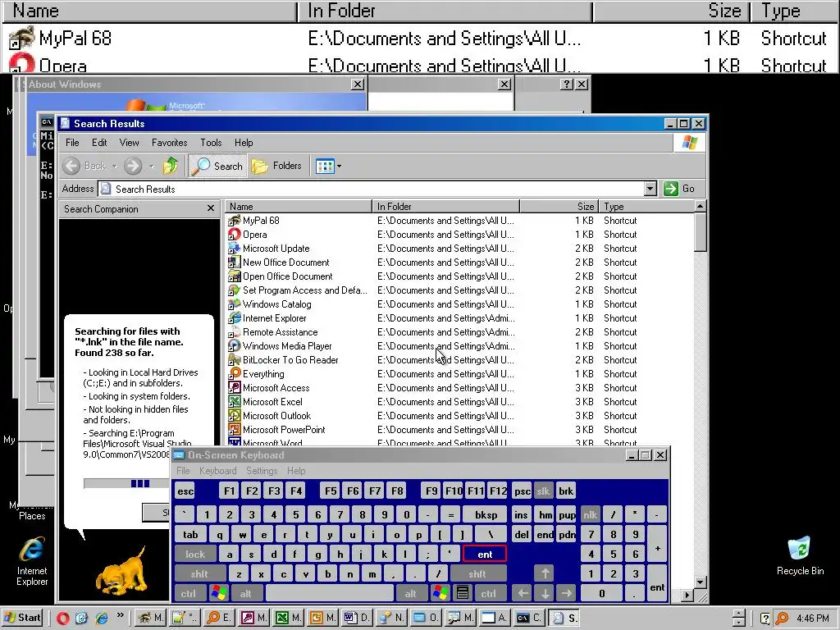Open the Keyboard menu in On-Screen Keyboard
Image resolution: width=840 pixels, height=630 pixels.
tap(217, 470)
